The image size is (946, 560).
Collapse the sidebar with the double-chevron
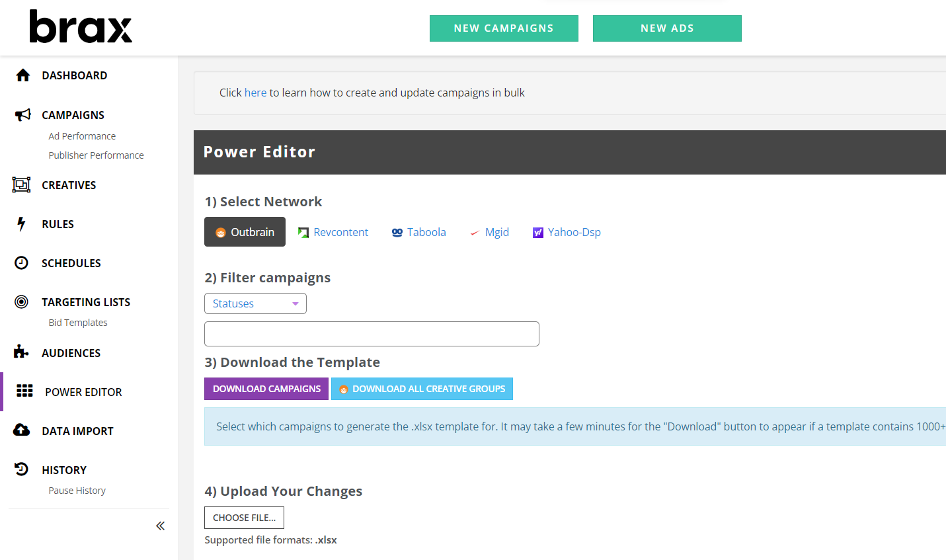pyautogui.click(x=160, y=525)
